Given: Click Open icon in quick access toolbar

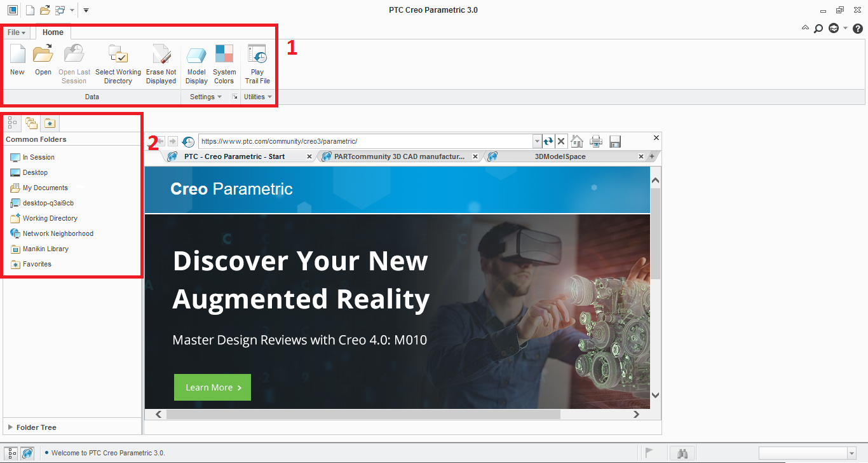Looking at the screenshot, I should [x=44, y=10].
